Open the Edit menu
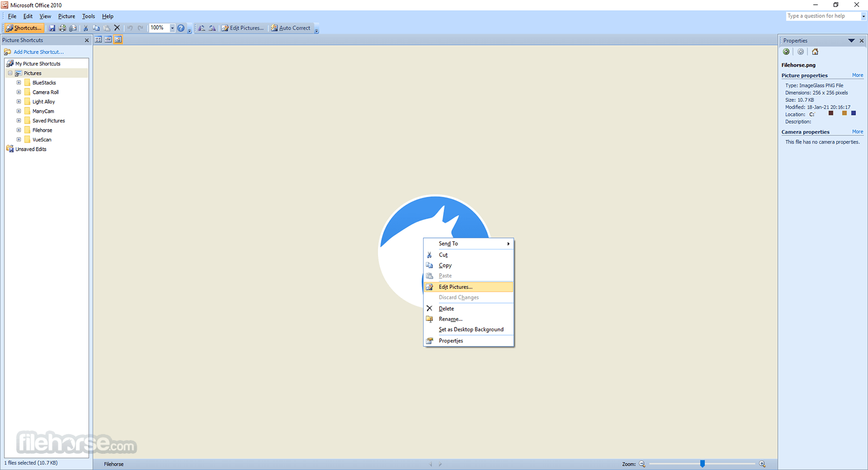Image resolution: width=868 pixels, height=470 pixels. coord(28,16)
